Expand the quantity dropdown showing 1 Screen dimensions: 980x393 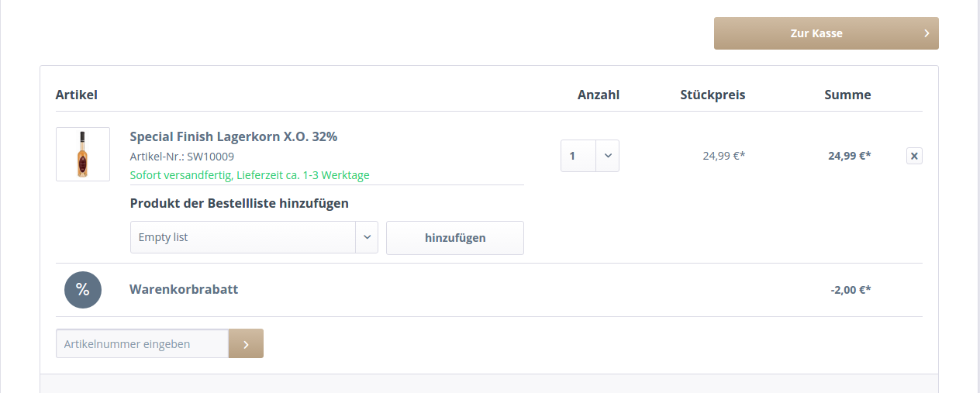pos(590,156)
